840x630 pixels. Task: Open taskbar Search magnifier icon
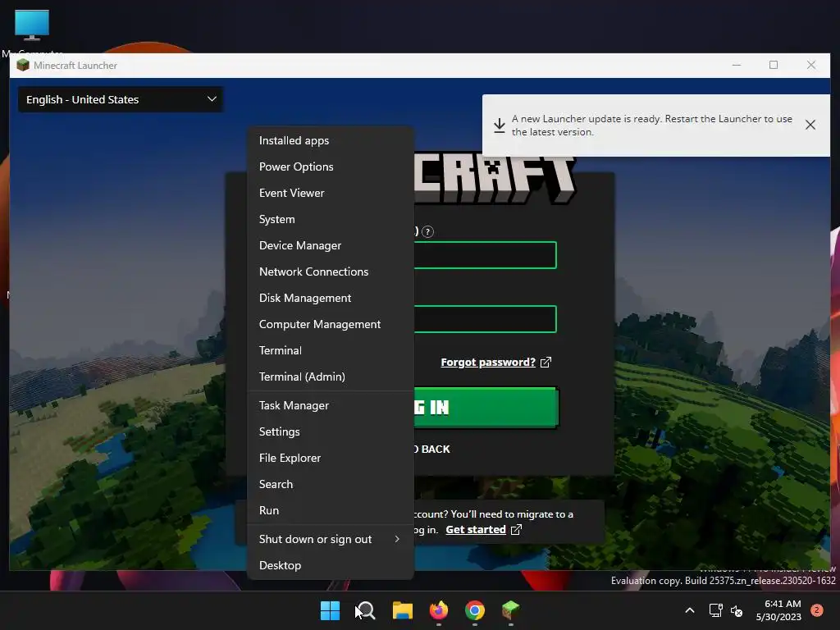tap(366, 610)
